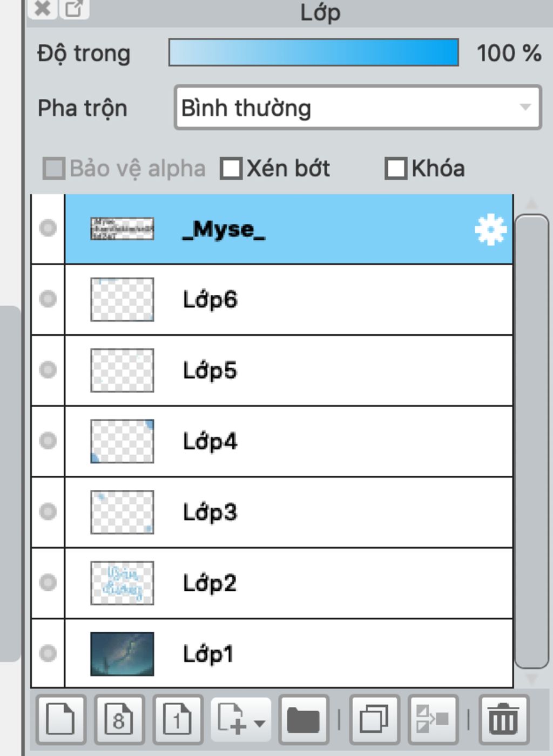This screenshot has width=553, height=756.
Task: Click the Lớp3 layer thumbnail
Action: [x=122, y=512]
